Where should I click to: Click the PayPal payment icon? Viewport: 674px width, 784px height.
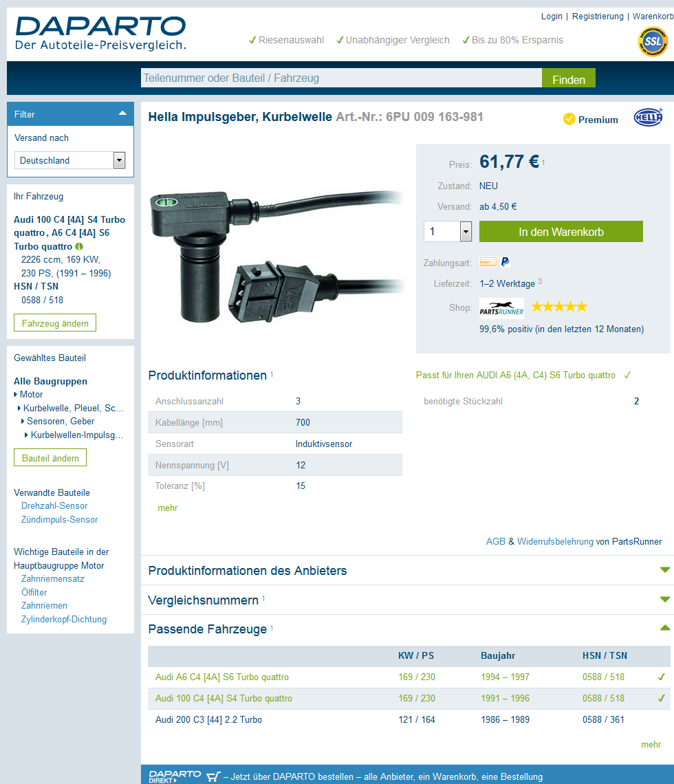coord(505,262)
